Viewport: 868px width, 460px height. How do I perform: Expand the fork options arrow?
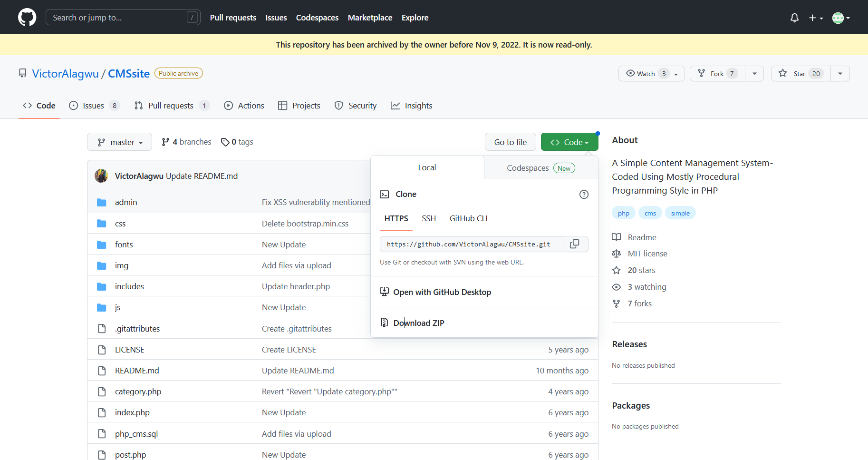[754, 74]
